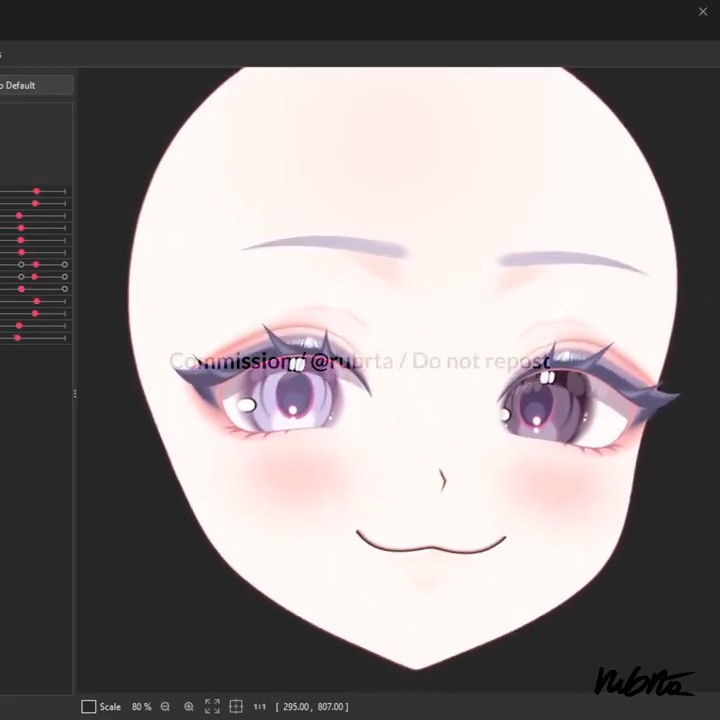Close the viewer with the X button

point(703,12)
